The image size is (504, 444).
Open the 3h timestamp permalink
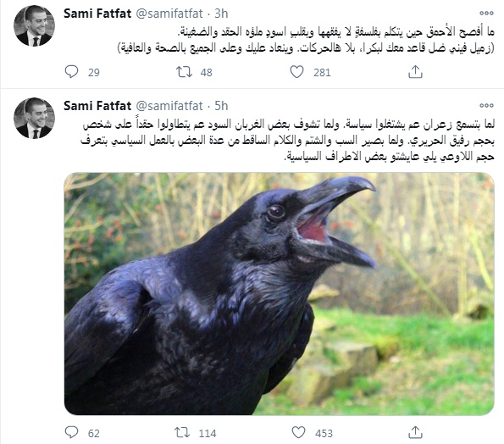click(221, 14)
